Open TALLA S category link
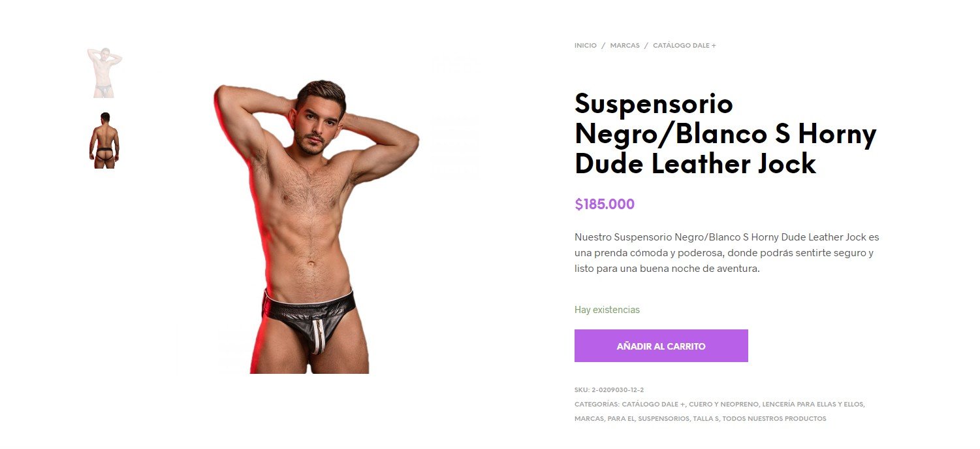 point(705,419)
